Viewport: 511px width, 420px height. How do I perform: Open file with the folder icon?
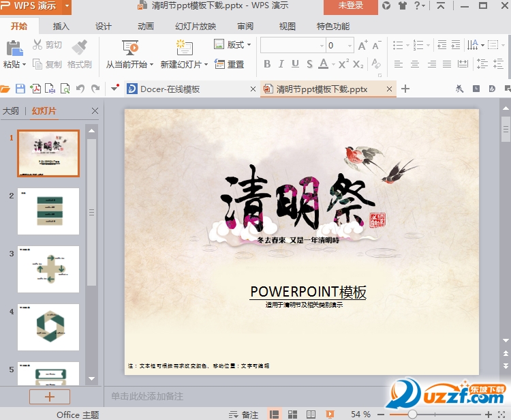point(5,89)
